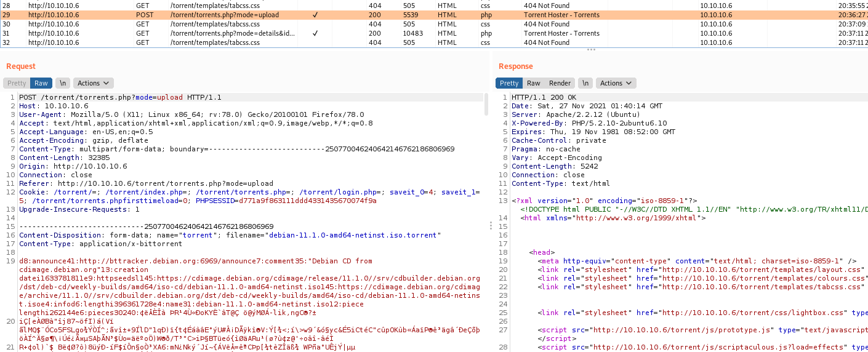
Task: Click the Accept-Encoding header in request
Action: [x=84, y=140]
